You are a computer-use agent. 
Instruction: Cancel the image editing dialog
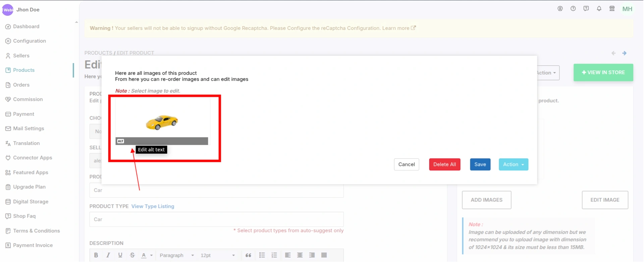[407, 164]
